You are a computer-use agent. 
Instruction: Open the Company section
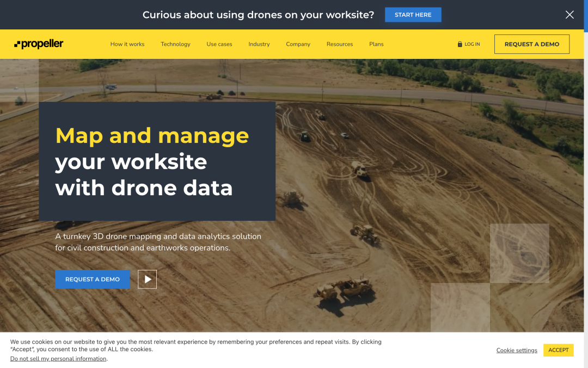pyautogui.click(x=298, y=44)
